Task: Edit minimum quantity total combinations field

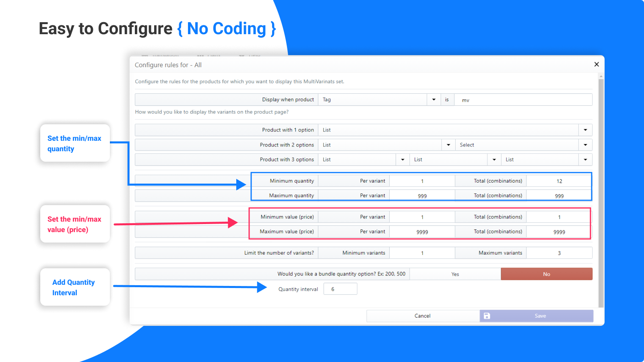Action: coord(559,181)
